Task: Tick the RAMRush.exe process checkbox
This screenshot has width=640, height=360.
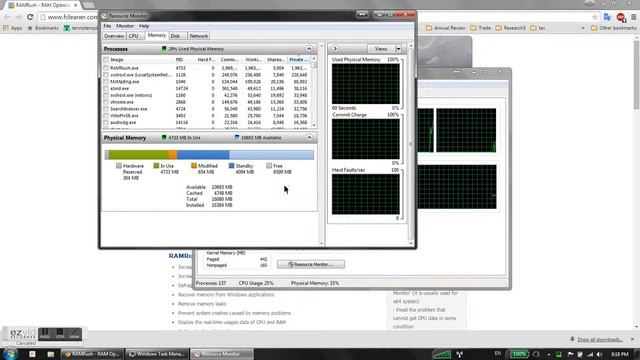Action: (106, 68)
